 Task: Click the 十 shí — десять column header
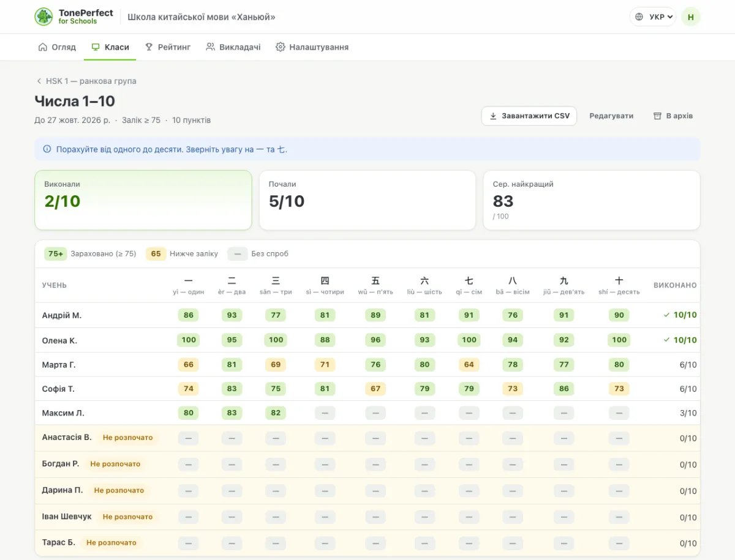619,285
